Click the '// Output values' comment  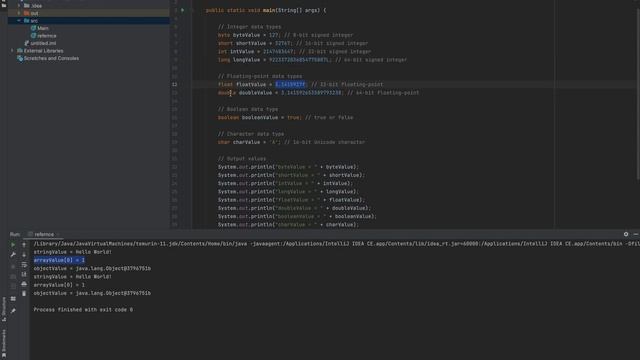pos(242,159)
